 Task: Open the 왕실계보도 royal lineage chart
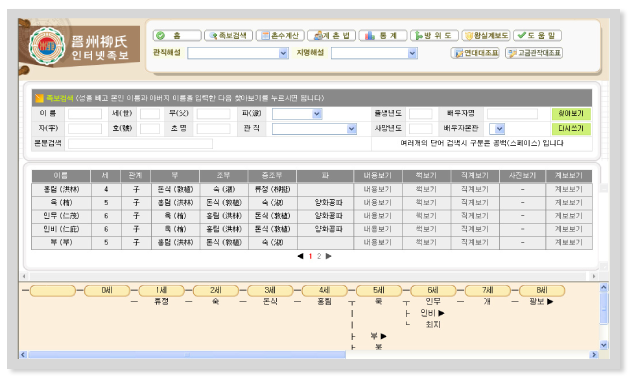pos(486,36)
